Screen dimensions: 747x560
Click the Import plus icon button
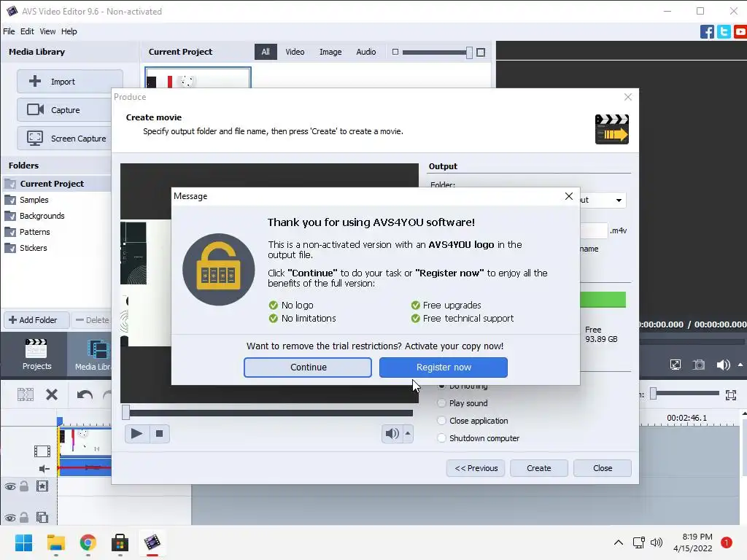69,82
